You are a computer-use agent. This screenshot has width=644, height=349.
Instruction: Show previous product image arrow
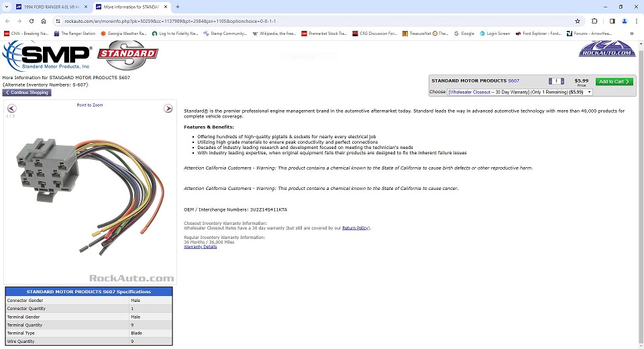12,109
